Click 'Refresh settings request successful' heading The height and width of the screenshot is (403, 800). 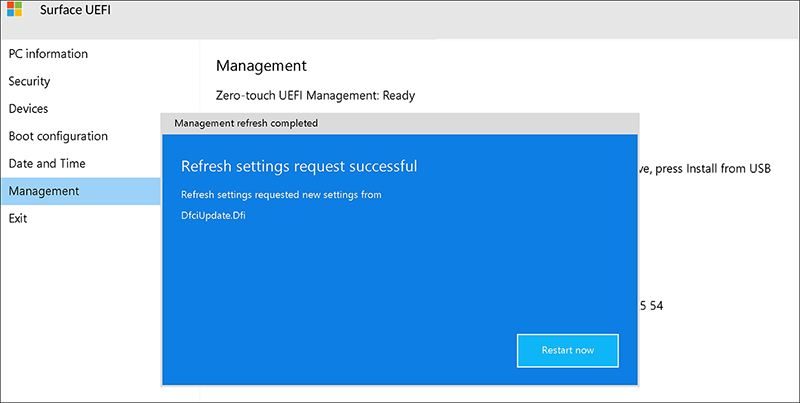click(299, 166)
